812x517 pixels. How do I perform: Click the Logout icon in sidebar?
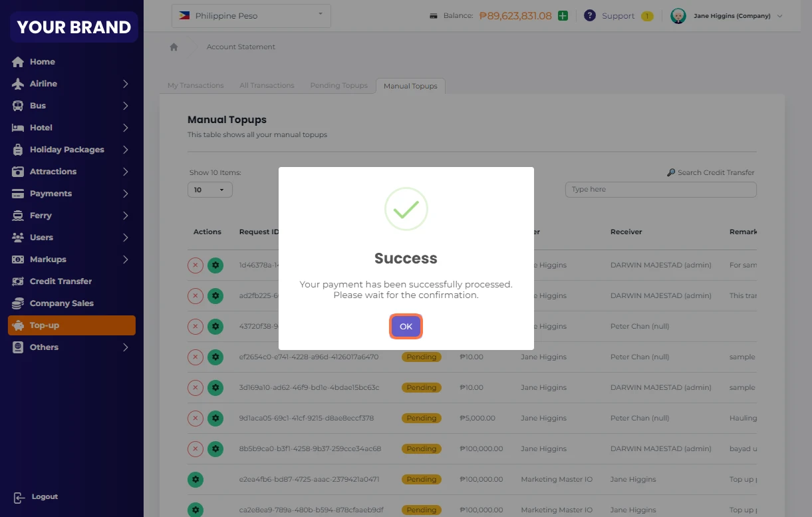pos(19,497)
